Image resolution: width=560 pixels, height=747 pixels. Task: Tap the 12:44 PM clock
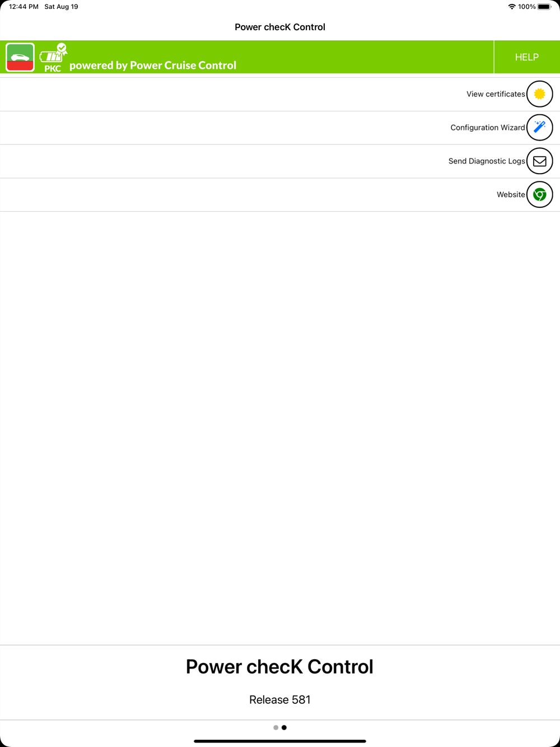[x=24, y=7]
